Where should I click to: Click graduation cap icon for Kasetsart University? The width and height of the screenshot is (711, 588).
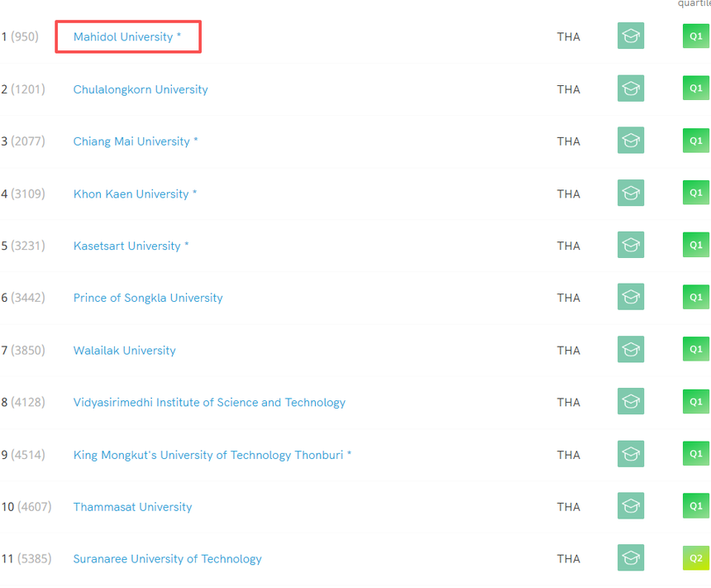tap(630, 245)
